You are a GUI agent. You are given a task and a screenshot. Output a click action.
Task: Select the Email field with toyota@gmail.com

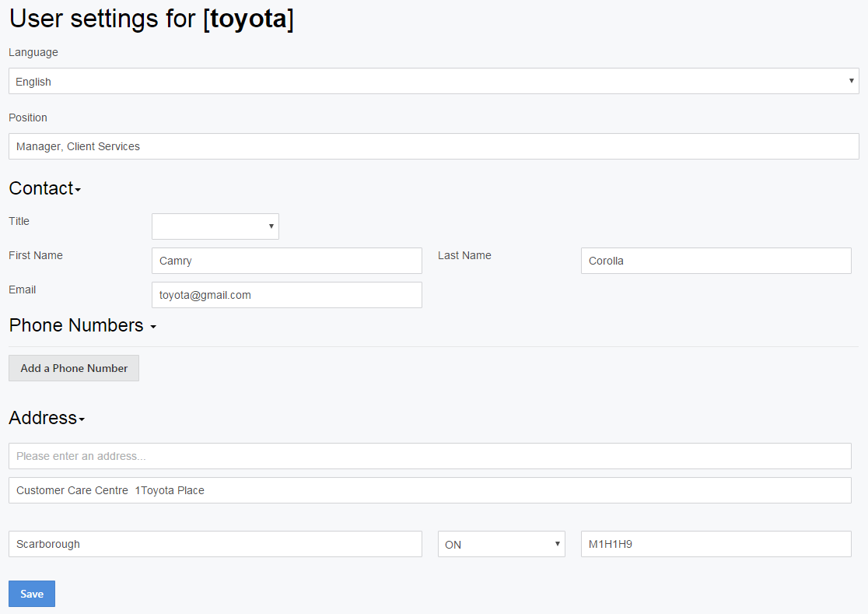coord(286,295)
